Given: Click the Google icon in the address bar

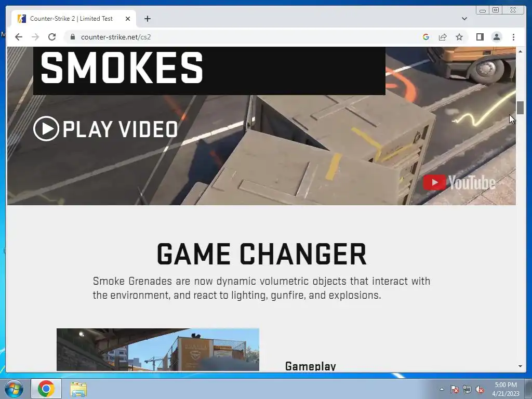Looking at the screenshot, I should coord(426,37).
